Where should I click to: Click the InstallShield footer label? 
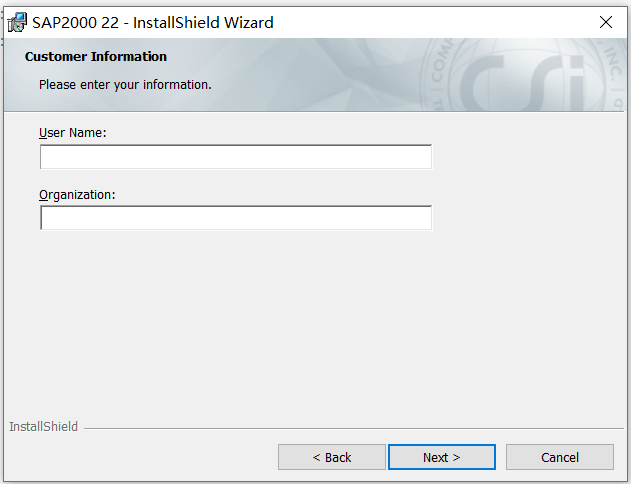coord(43,426)
